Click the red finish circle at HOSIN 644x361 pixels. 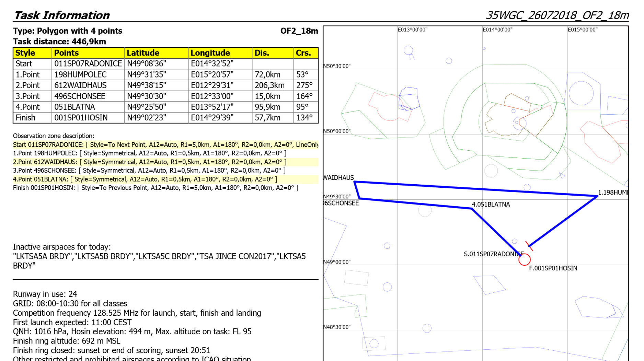tap(524, 260)
